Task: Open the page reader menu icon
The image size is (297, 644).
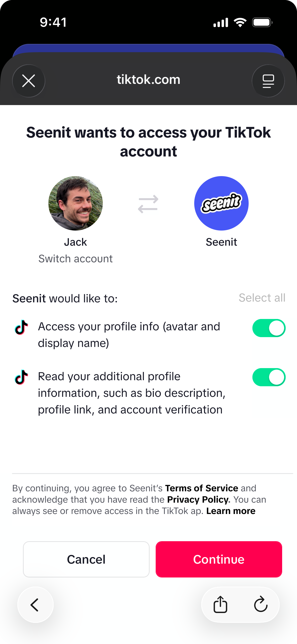Action: [x=268, y=81]
